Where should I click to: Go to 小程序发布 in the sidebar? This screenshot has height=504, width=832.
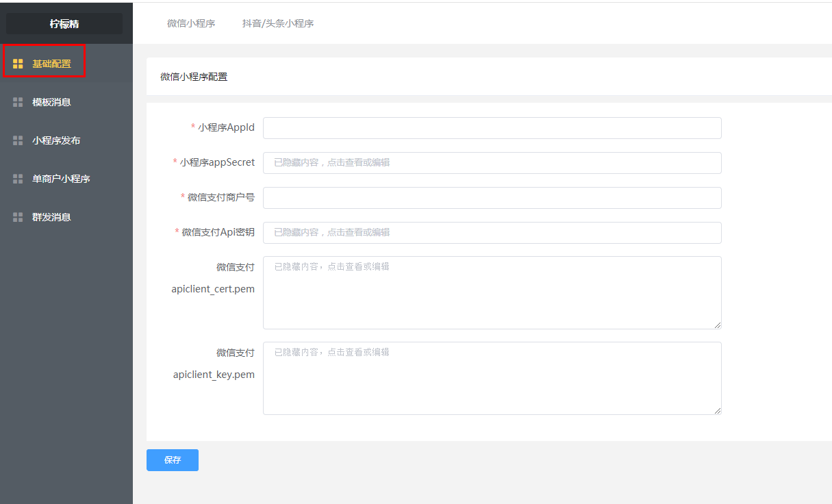tap(66, 140)
